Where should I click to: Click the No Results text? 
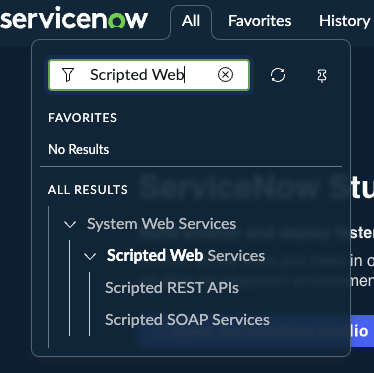pos(79,149)
